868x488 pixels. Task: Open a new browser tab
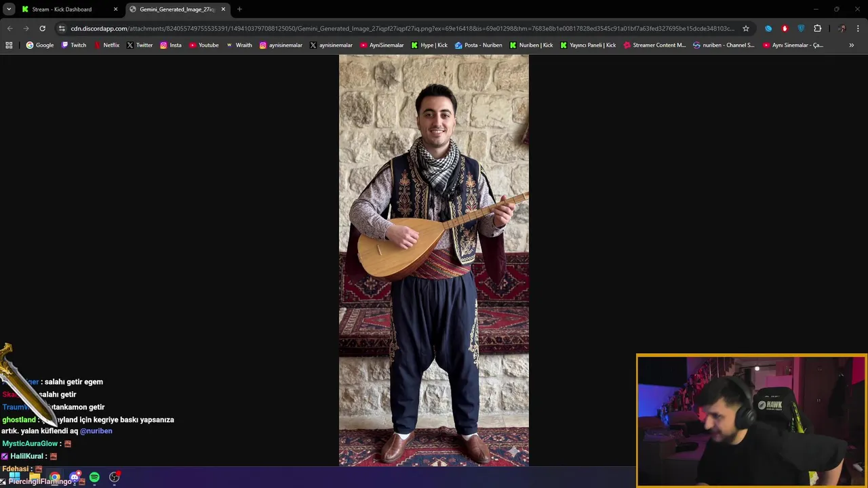(x=239, y=9)
